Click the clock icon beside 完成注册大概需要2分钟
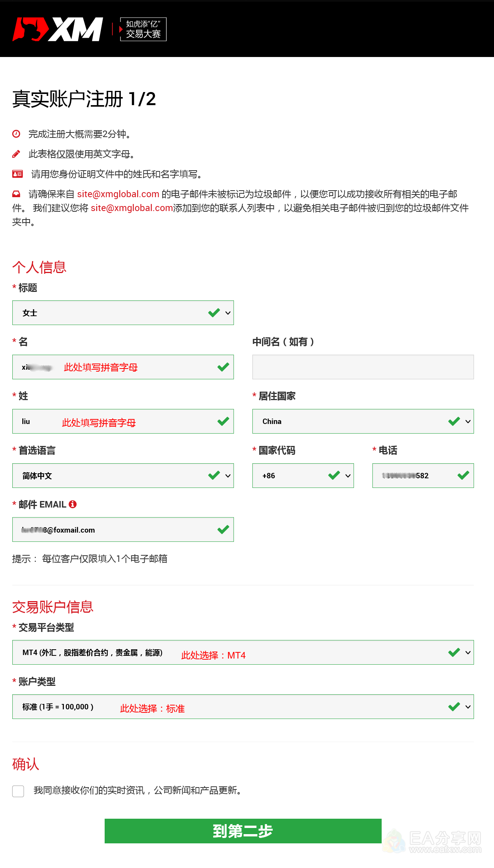494x868 pixels. pos(16,134)
